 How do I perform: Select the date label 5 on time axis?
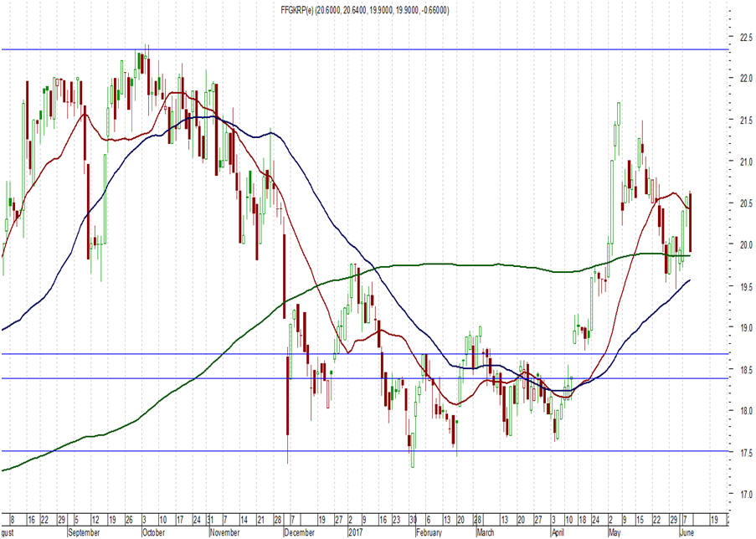pos(77,521)
